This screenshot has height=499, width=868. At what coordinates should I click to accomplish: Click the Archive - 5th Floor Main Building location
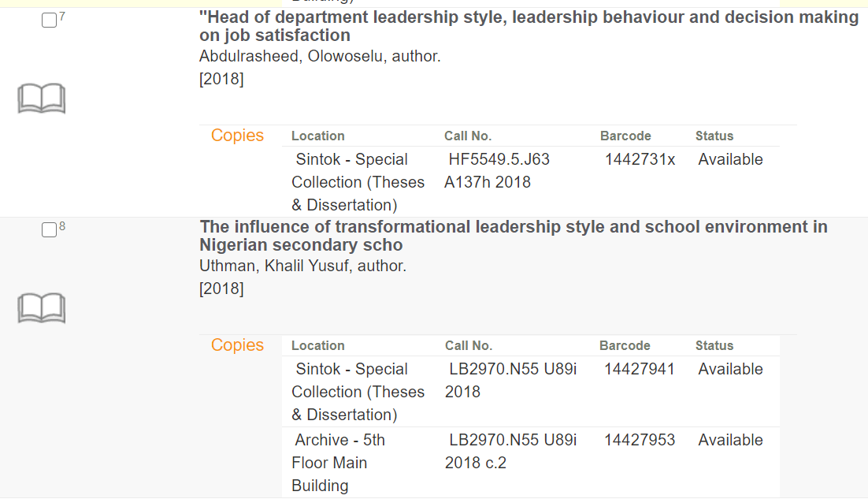pyautogui.click(x=339, y=463)
